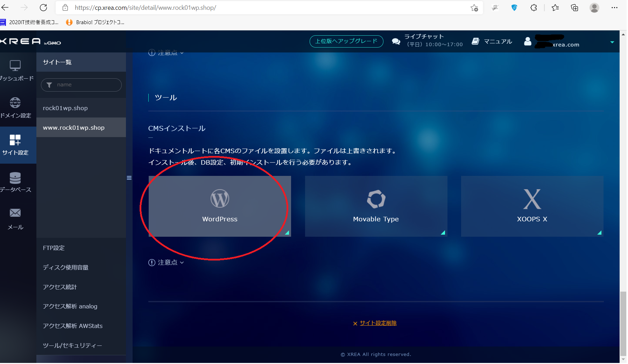Click the live chat speech bubble icon

coord(396,41)
